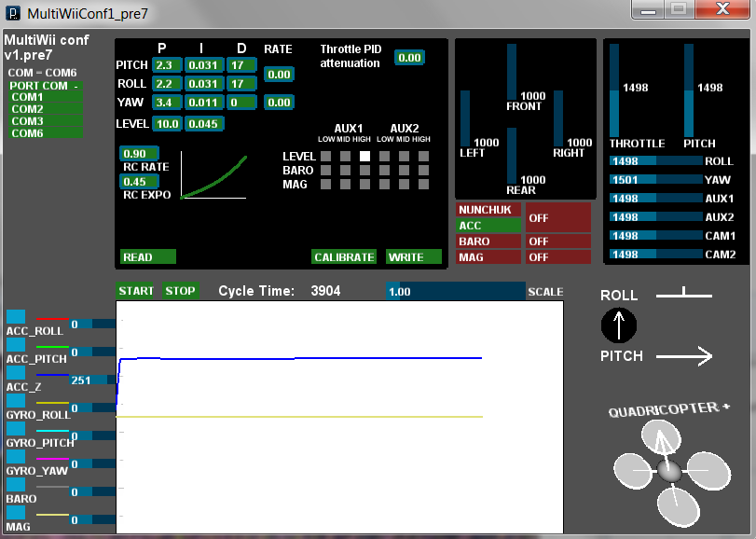The height and width of the screenshot is (539, 756).
Task: Check the BARO AUX1 LOW box
Action: (x=326, y=170)
